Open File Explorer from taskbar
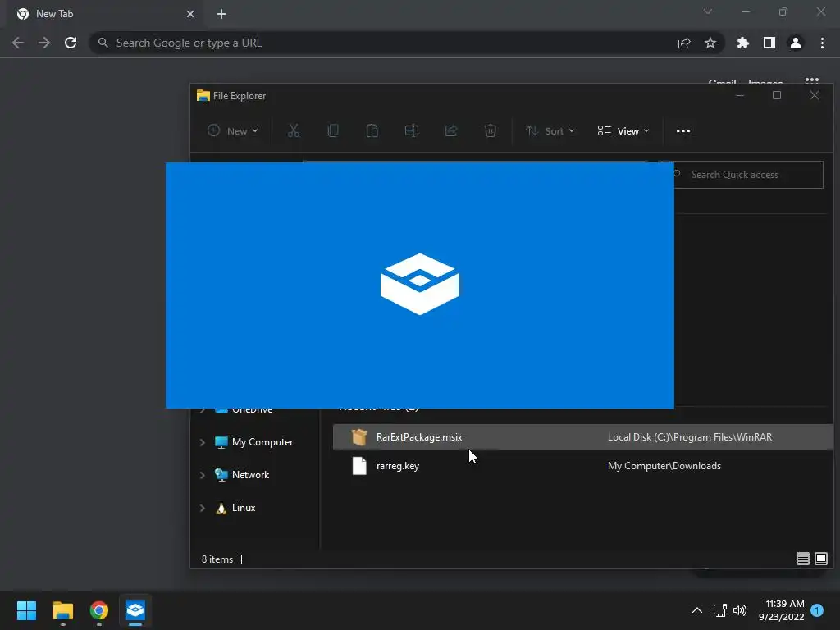 (63, 610)
